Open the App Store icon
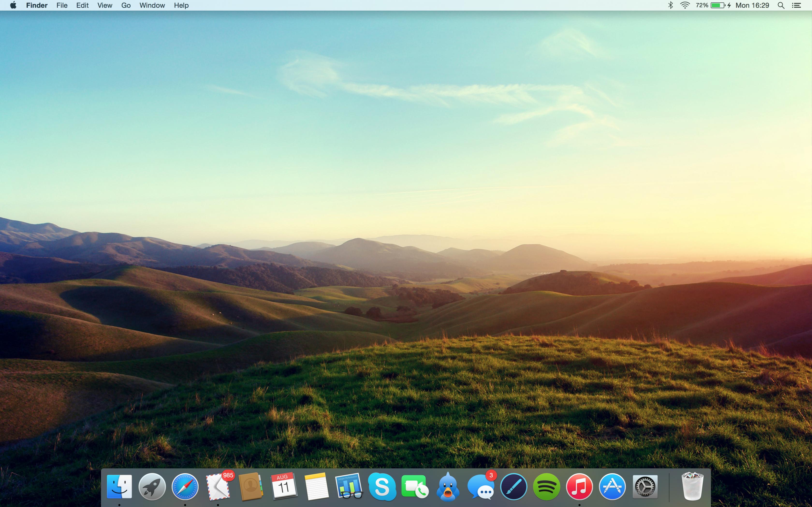The image size is (812, 507). [x=612, y=486]
